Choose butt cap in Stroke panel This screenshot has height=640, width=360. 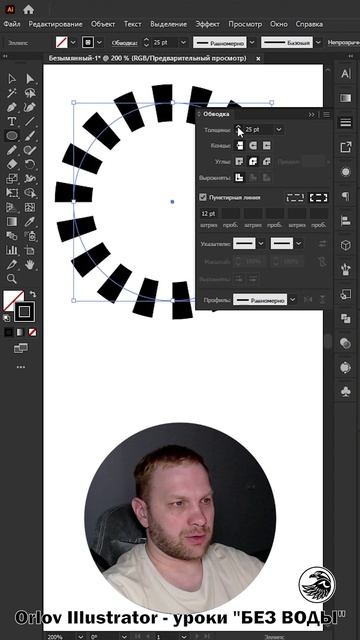click(239, 146)
